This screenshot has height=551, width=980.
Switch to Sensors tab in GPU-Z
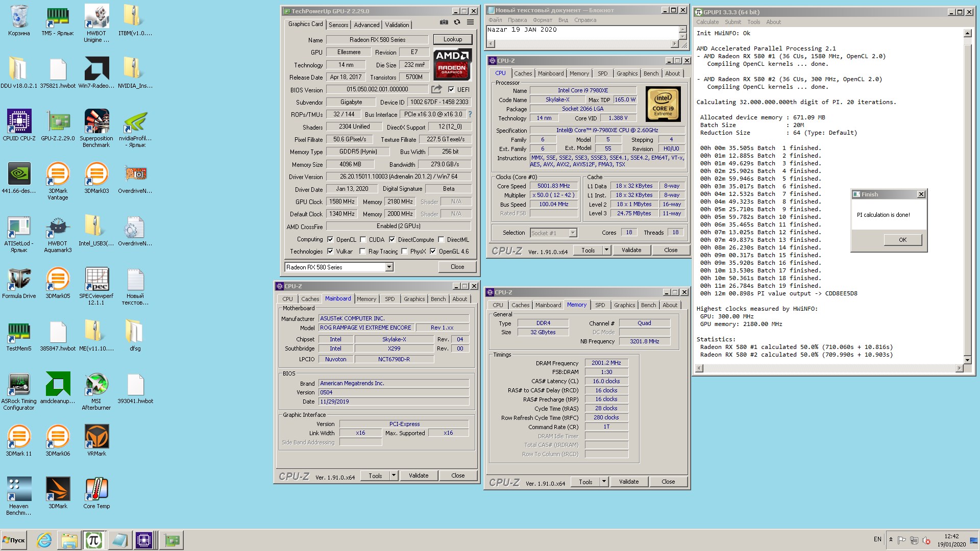coord(338,24)
